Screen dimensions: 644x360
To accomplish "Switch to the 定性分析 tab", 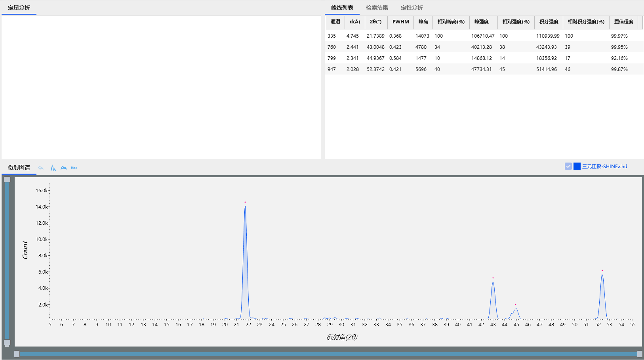I will click(x=412, y=8).
